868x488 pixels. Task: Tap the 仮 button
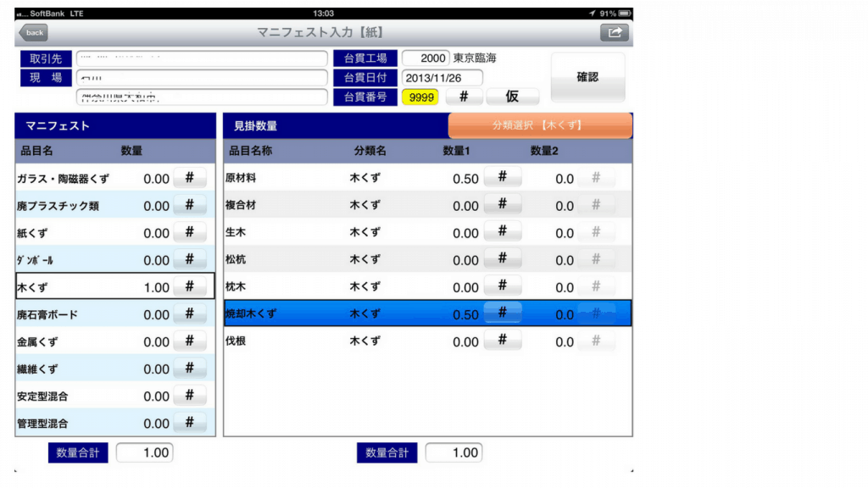(x=512, y=97)
